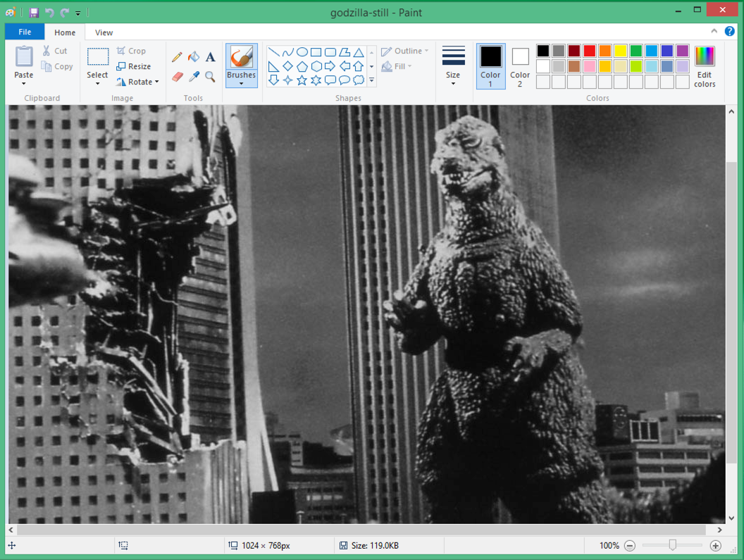744x560 pixels.
Task: Select the Fill with color bucket tool
Action: click(x=194, y=57)
